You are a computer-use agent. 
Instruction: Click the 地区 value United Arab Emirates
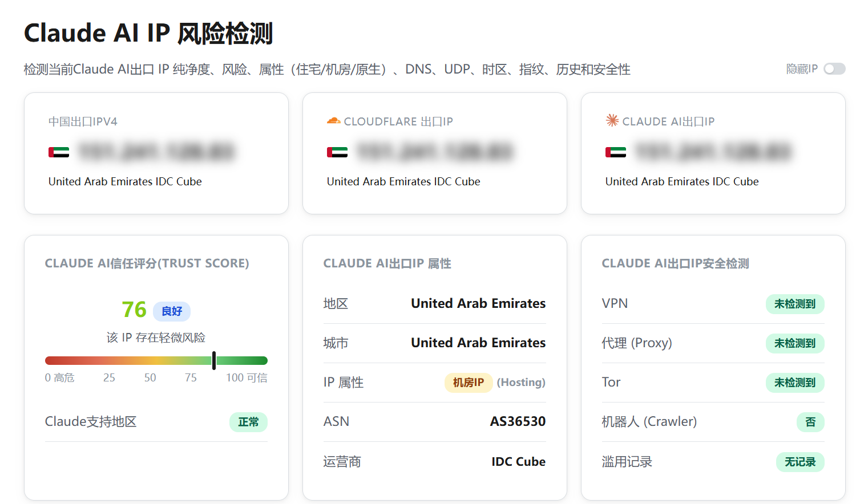click(478, 303)
